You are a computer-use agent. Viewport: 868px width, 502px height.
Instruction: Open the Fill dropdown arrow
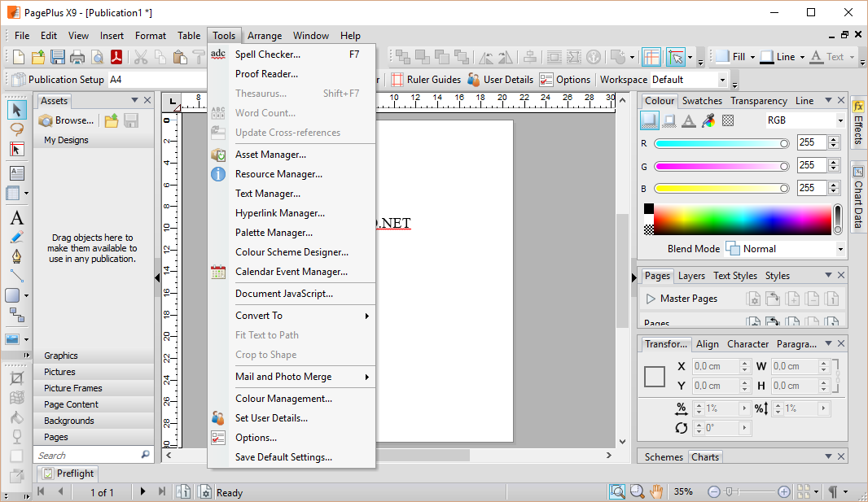coord(752,57)
